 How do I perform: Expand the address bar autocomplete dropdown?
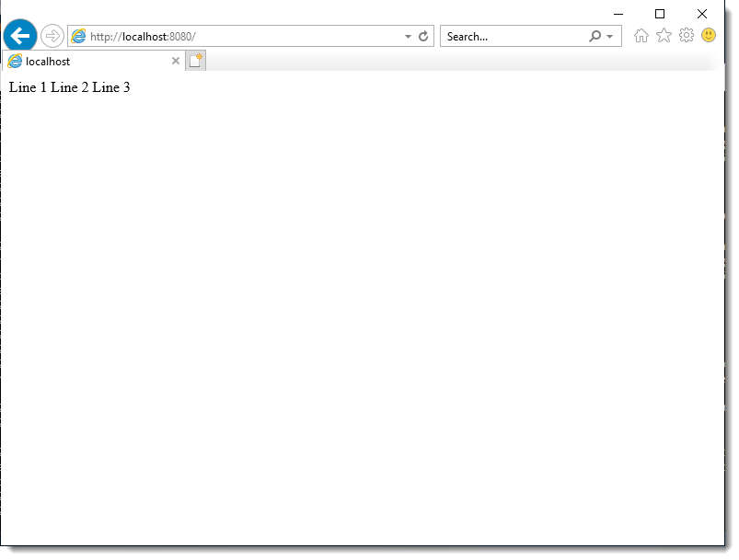pos(408,37)
